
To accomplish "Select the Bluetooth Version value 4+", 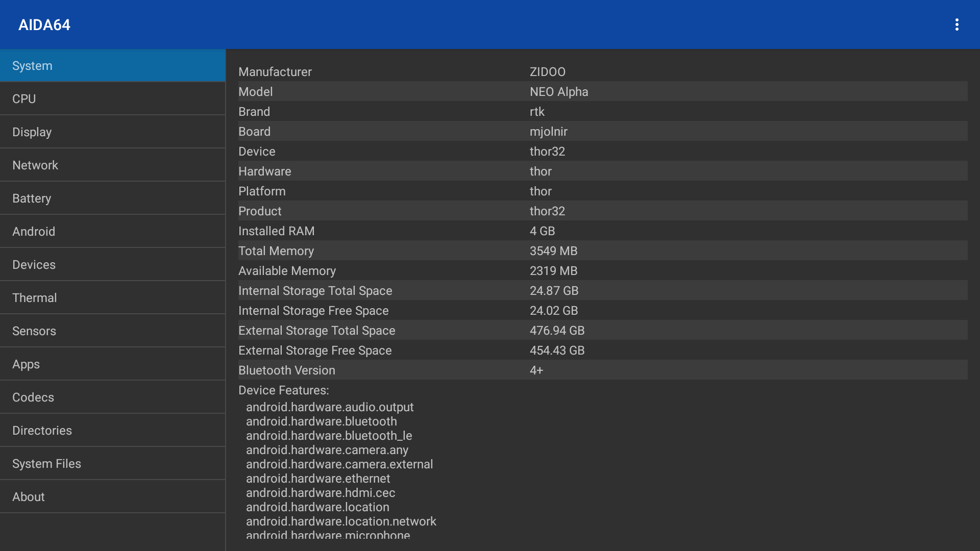I will (536, 370).
